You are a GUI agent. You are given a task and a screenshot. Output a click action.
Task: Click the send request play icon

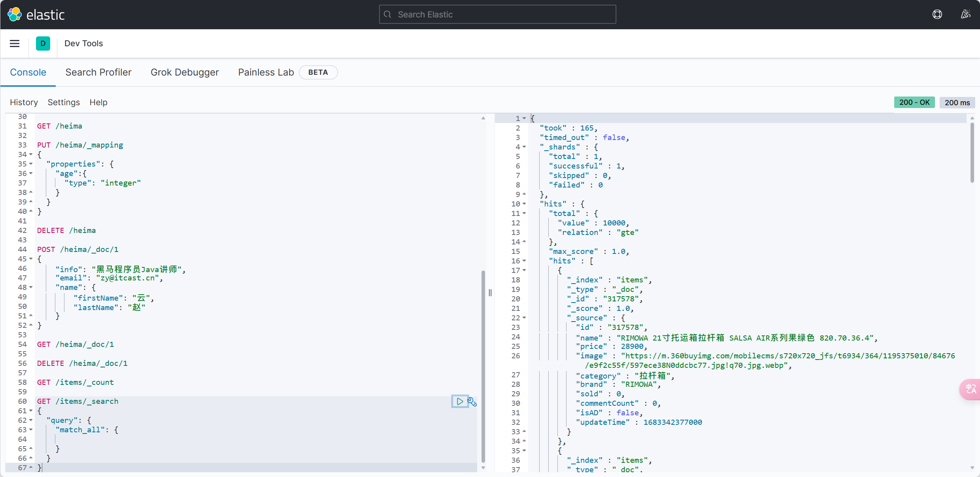coord(459,401)
